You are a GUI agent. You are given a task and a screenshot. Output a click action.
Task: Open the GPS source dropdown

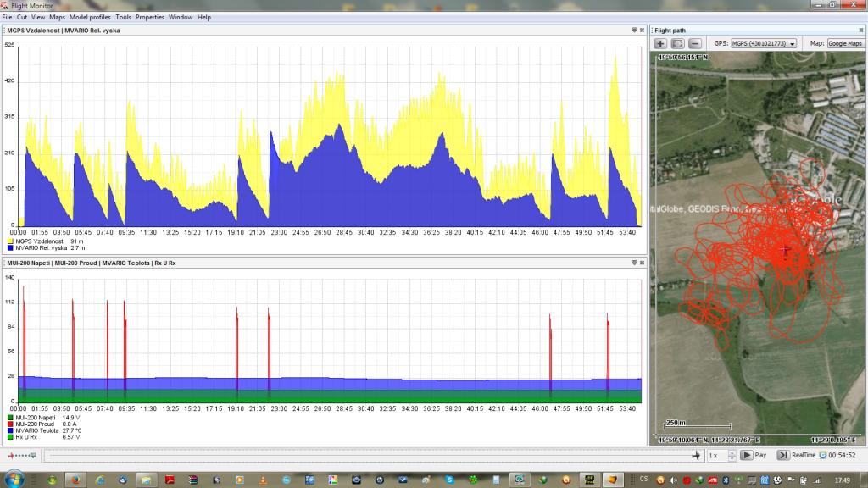coord(764,43)
